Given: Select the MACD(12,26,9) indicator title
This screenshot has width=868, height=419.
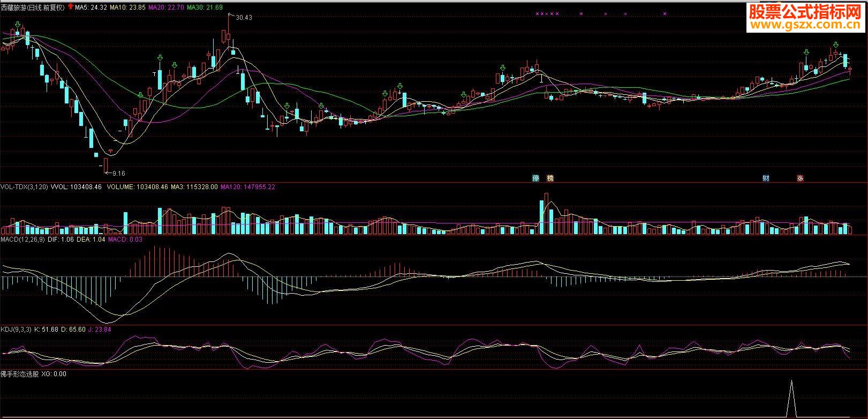Looking at the screenshot, I should (x=23, y=240).
